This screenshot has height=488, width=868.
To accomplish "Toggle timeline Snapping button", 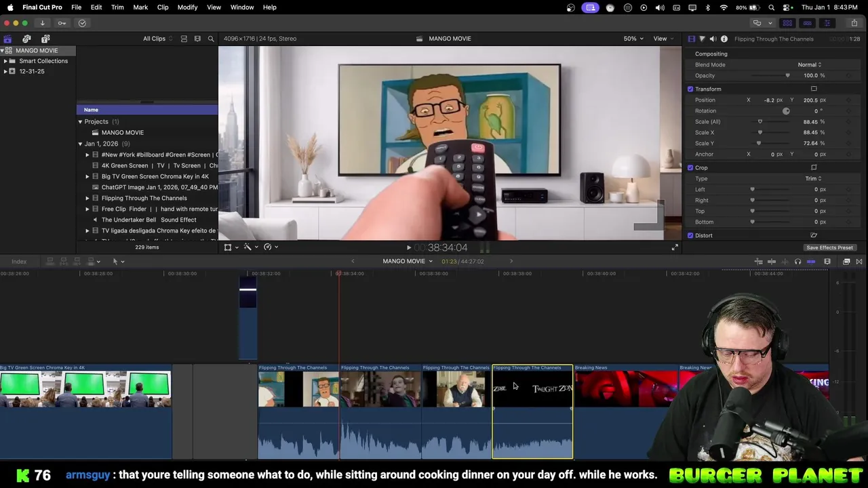I will (x=811, y=262).
